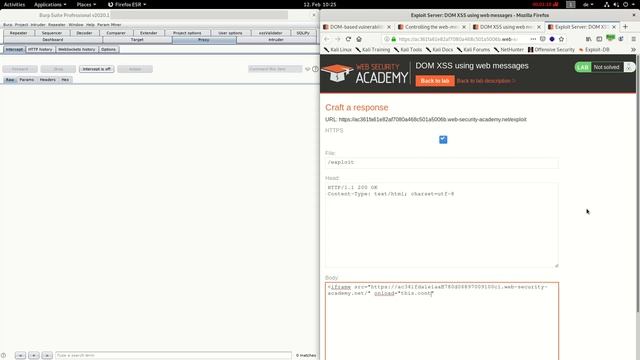
Task: Bookmark this page with star icon
Action: pyautogui.click(x=561, y=39)
